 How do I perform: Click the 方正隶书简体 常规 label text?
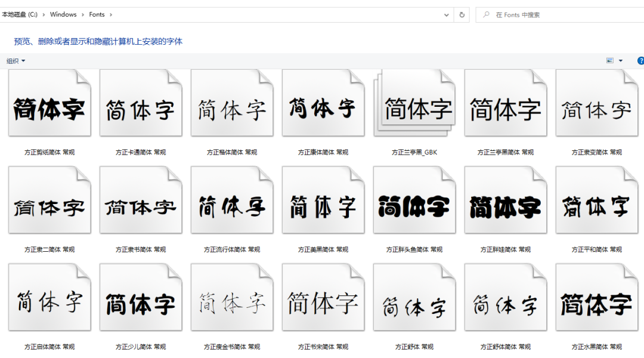point(141,249)
